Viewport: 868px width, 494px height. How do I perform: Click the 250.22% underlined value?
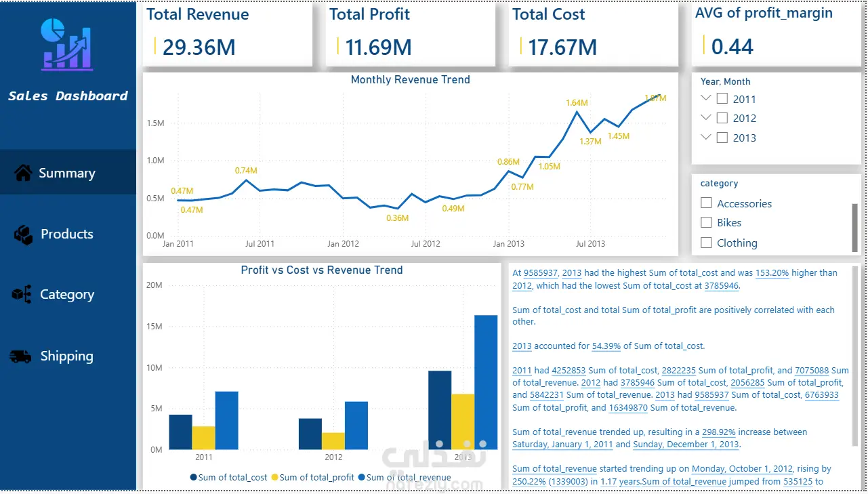pyautogui.click(x=529, y=481)
